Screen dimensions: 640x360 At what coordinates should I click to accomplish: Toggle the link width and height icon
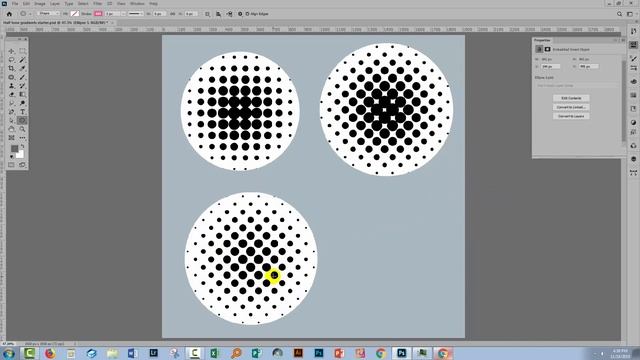pyautogui.click(x=172, y=14)
